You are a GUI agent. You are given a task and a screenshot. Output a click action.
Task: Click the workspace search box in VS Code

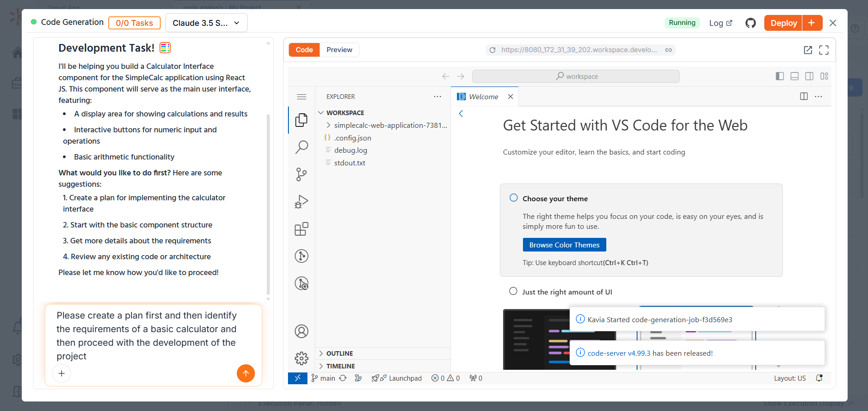coord(576,77)
